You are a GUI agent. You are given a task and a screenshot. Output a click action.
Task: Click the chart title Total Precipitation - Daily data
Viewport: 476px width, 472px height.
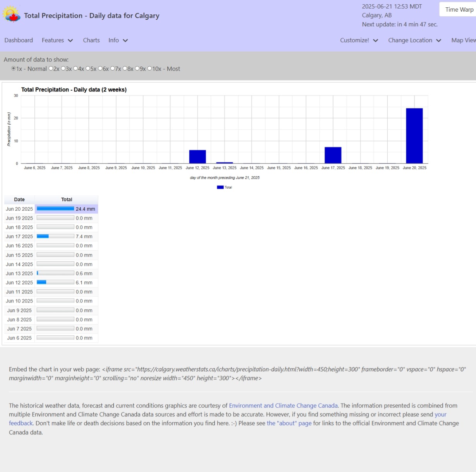pyautogui.click(x=74, y=89)
